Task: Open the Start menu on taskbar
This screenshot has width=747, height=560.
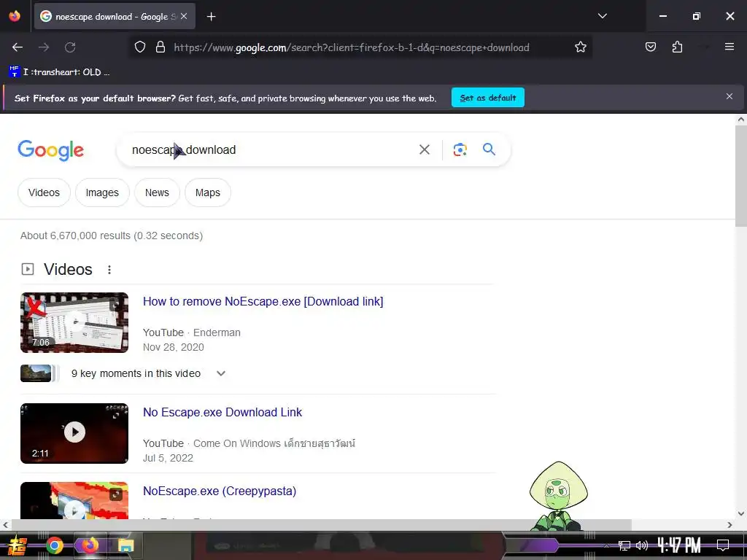Action: 18,545
